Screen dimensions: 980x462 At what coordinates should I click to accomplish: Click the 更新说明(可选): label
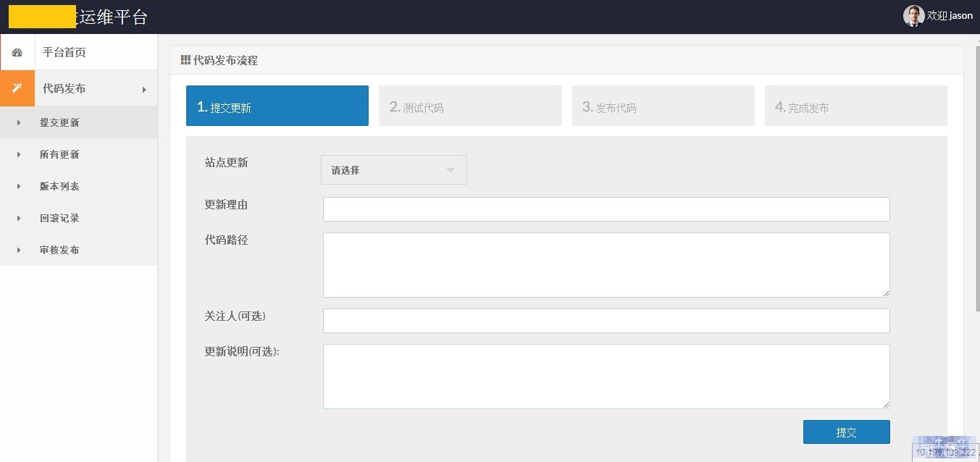[242, 351]
